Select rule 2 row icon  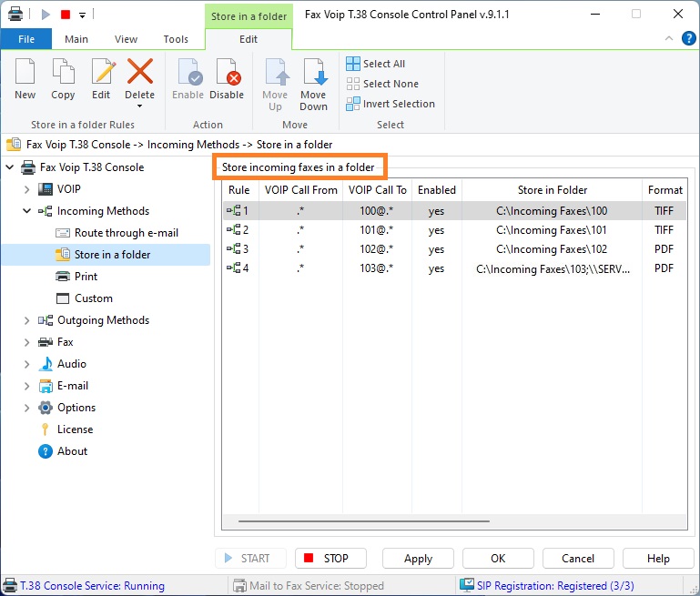(x=233, y=229)
